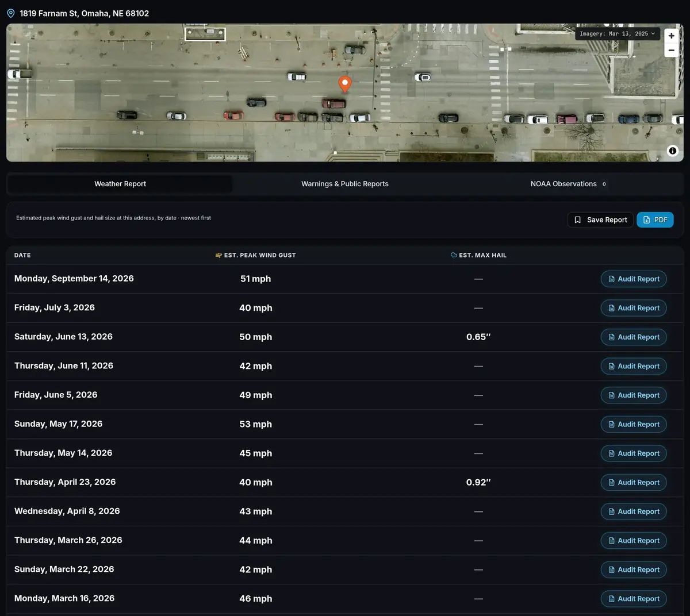Click the bookmark icon in Save Report
Image resolution: width=690 pixels, height=616 pixels.
click(x=577, y=220)
